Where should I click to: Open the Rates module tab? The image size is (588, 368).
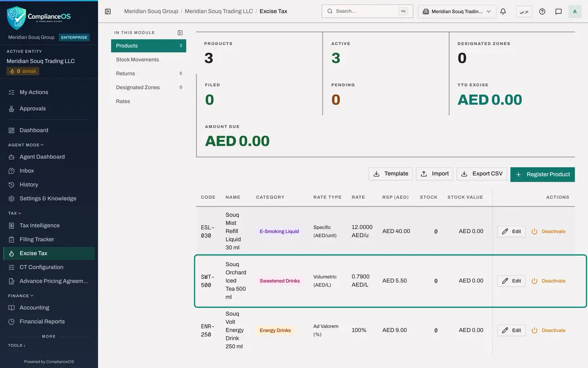click(148, 101)
